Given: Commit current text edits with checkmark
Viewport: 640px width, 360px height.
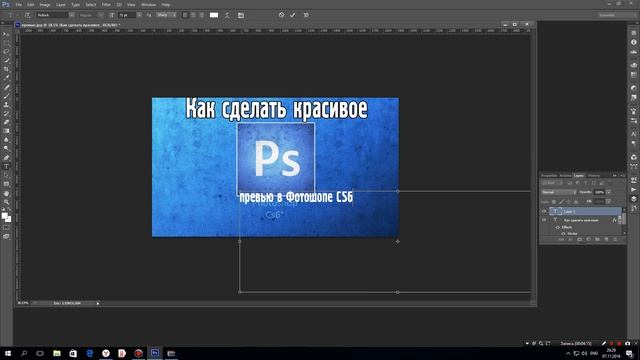Looking at the screenshot, I should (x=293, y=15).
